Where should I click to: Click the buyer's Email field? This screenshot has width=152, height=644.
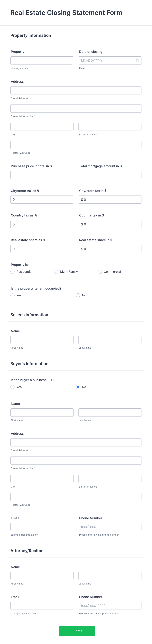click(42, 526)
